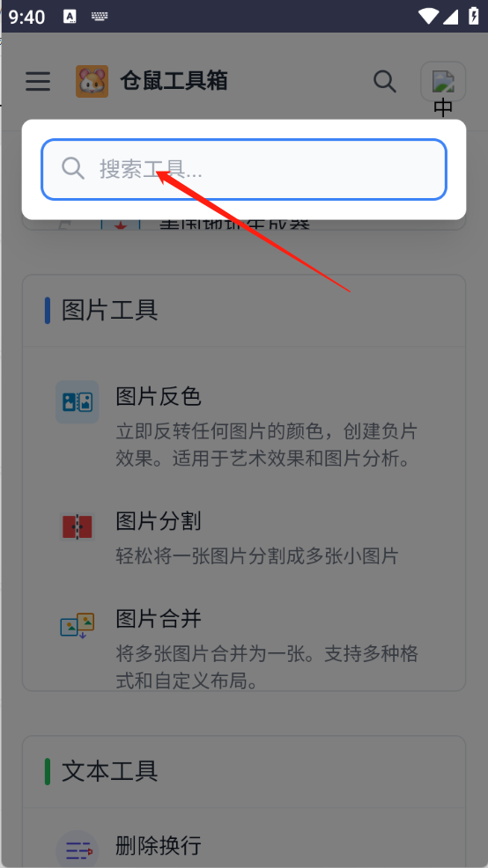Screen dimensions: 488x868
Task: Open 图片反色 tool icon
Action: pos(78,402)
